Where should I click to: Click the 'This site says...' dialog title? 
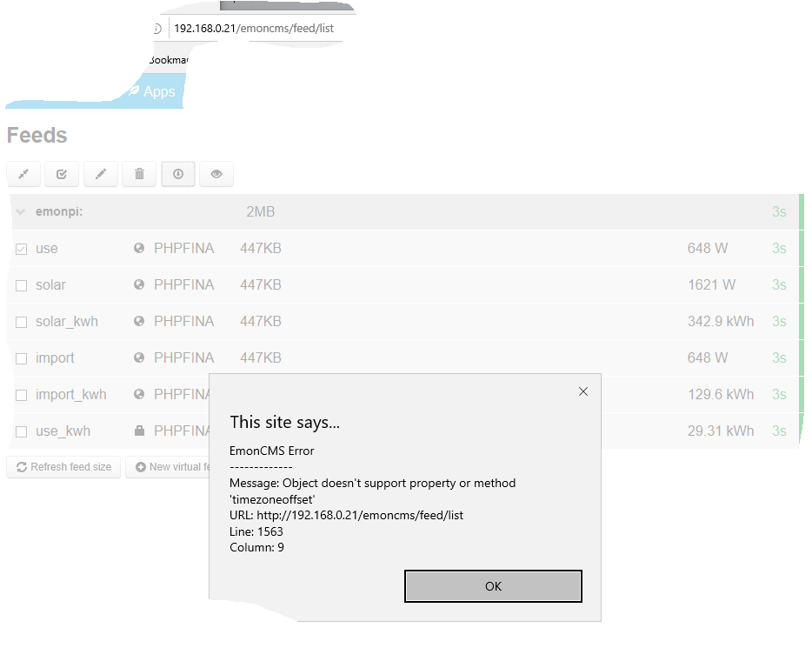coord(285,423)
